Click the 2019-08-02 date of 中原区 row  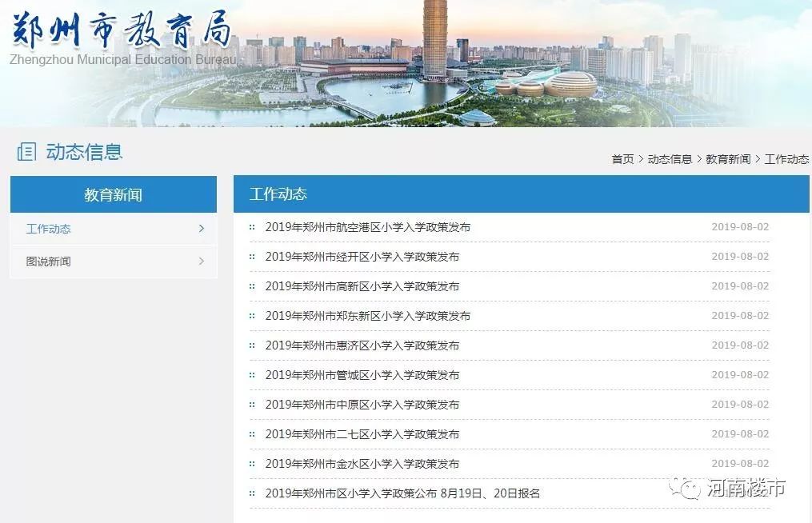point(740,404)
